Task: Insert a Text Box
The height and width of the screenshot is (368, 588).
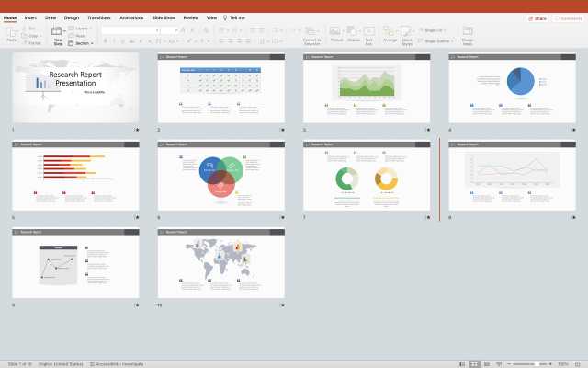Action: point(369,32)
